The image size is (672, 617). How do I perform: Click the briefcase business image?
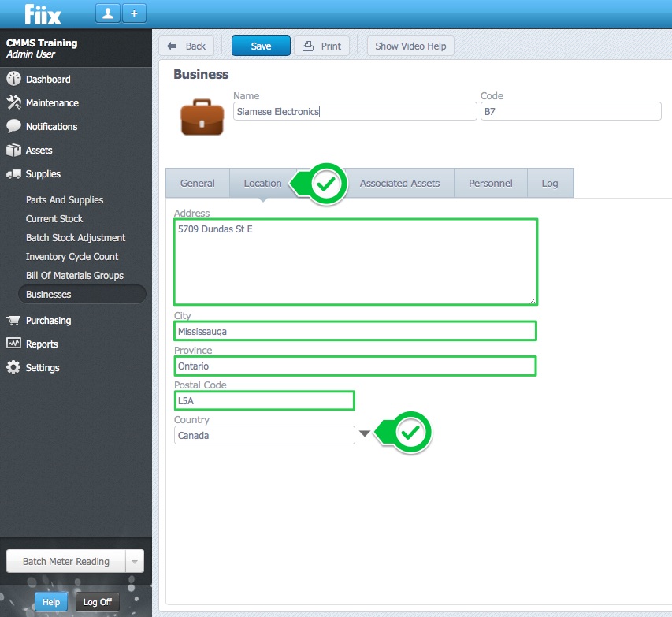pyautogui.click(x=202, y=117)
